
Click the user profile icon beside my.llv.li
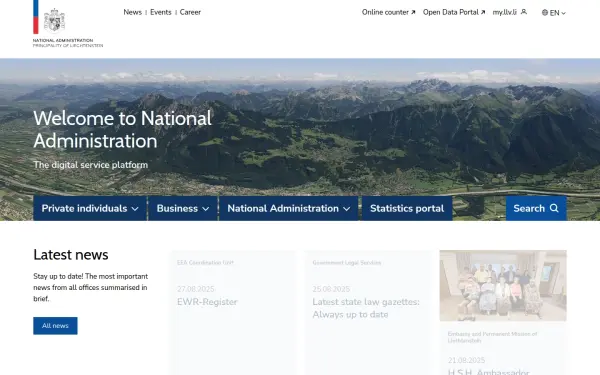[x=524, y=12]
